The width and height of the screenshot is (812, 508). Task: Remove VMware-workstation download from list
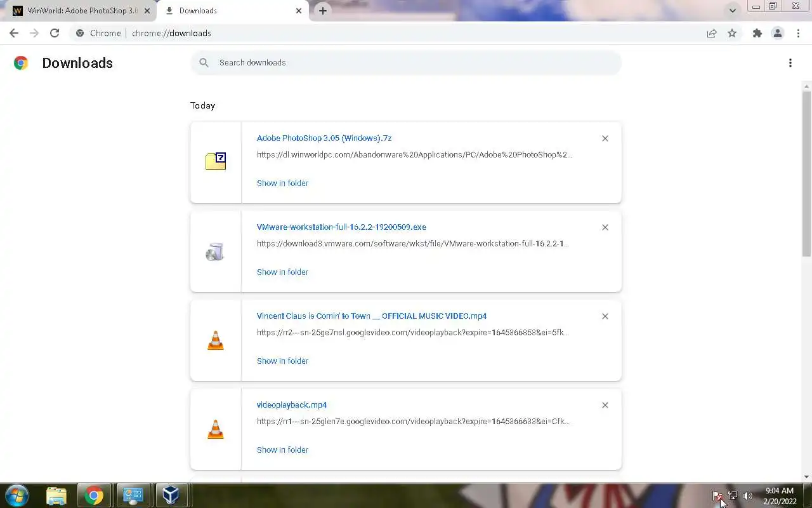click(x=605, y=227)
